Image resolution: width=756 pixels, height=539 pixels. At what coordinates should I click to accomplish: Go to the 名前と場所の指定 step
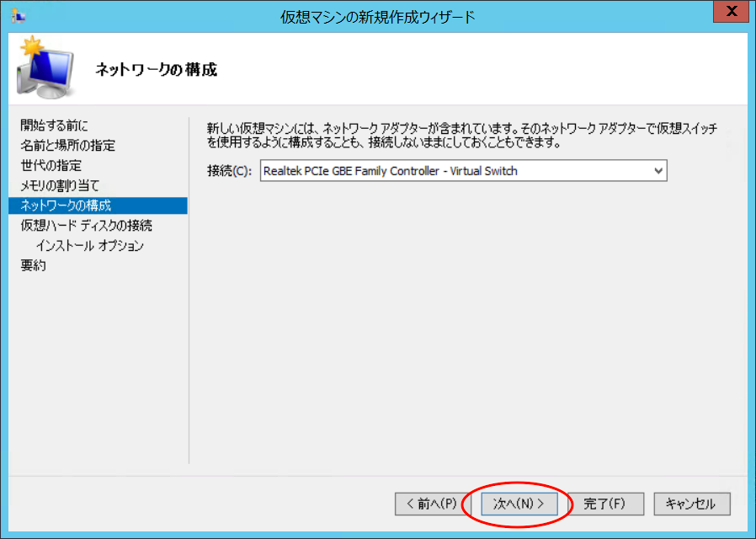tap(68, 146)
